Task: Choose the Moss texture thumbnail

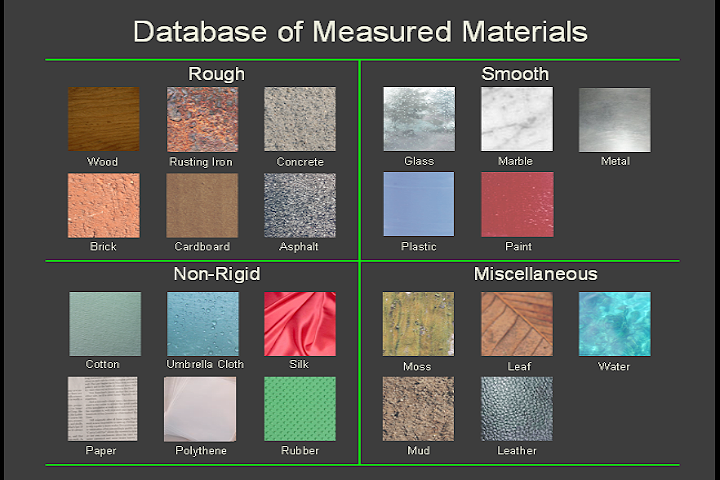Action: point(418,324)
